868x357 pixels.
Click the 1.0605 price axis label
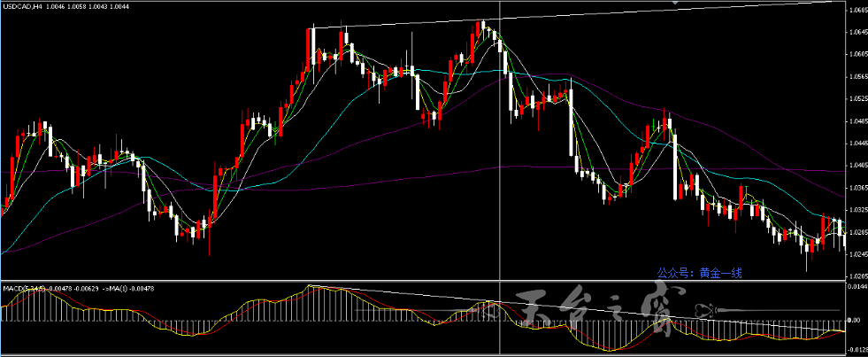[856, 54]
